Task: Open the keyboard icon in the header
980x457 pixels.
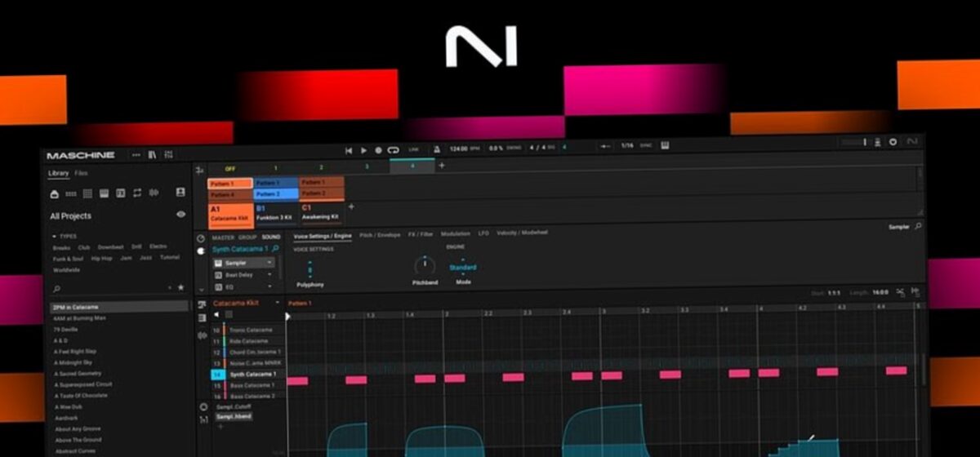Action: tap(665, 145)
